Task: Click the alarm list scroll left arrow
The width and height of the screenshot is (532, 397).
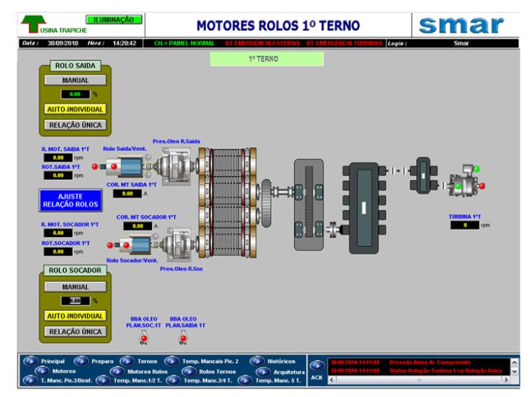Action: coord(332,379)
